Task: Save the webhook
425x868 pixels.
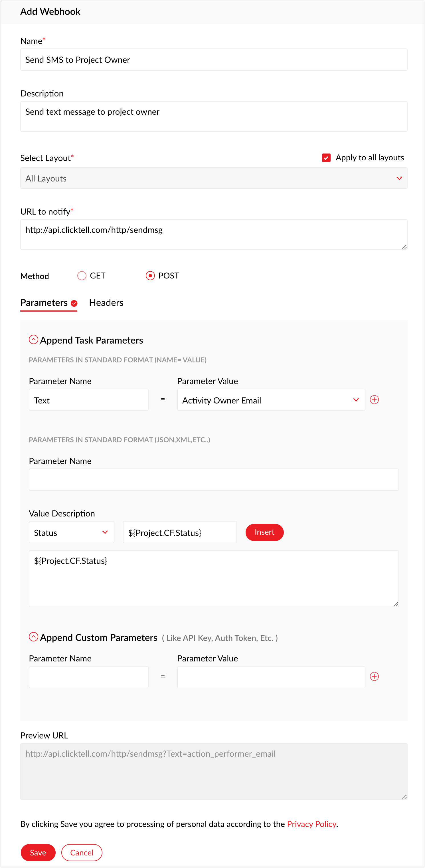Action: pos(38,853)
